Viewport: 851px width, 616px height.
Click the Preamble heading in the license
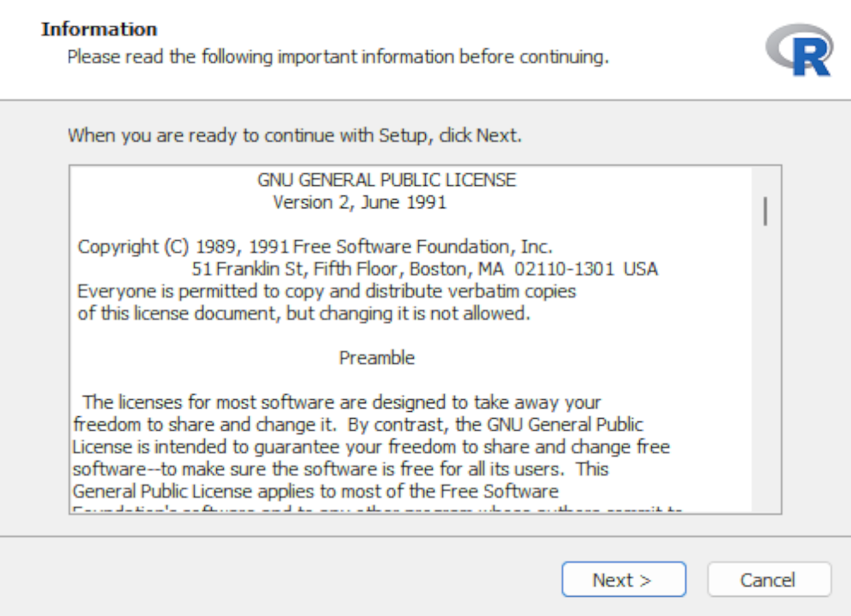pyautogui.click(x=377, y=358)
